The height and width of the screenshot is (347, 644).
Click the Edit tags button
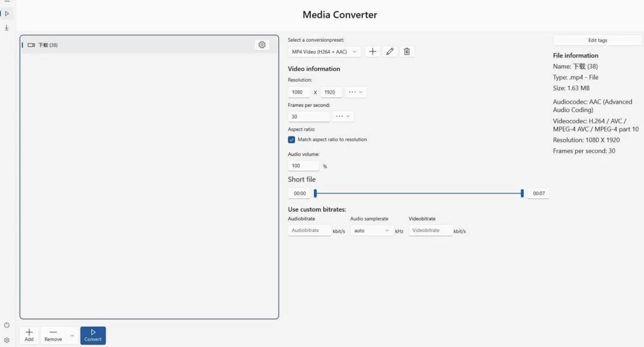click(597, 40)
